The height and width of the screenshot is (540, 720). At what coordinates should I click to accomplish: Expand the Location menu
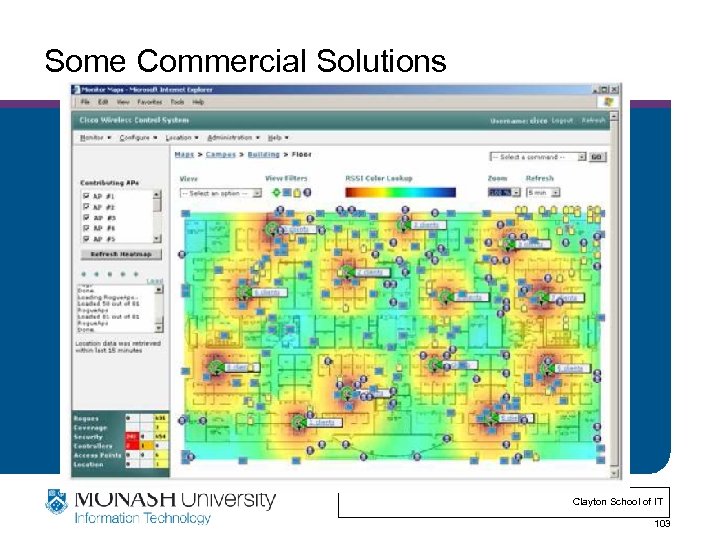point(182,138)
